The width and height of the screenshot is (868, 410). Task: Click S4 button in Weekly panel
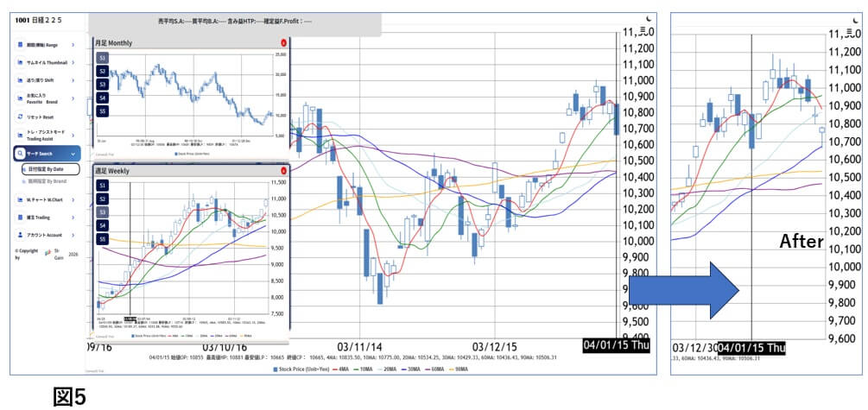102,225
